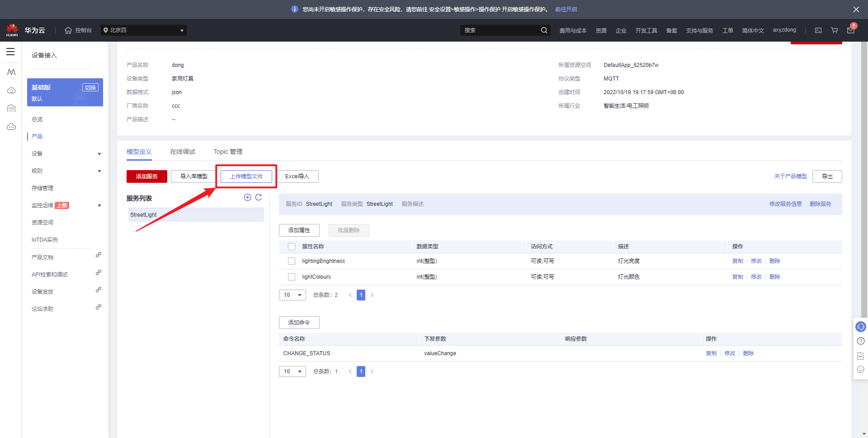Viewport: 868px width, 438px height.
Task: Select 存储管理 in the sidebar
Action: click(42, 188)
